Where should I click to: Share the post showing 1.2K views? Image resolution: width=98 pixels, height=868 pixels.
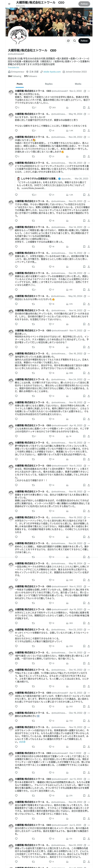coord(89,195)
